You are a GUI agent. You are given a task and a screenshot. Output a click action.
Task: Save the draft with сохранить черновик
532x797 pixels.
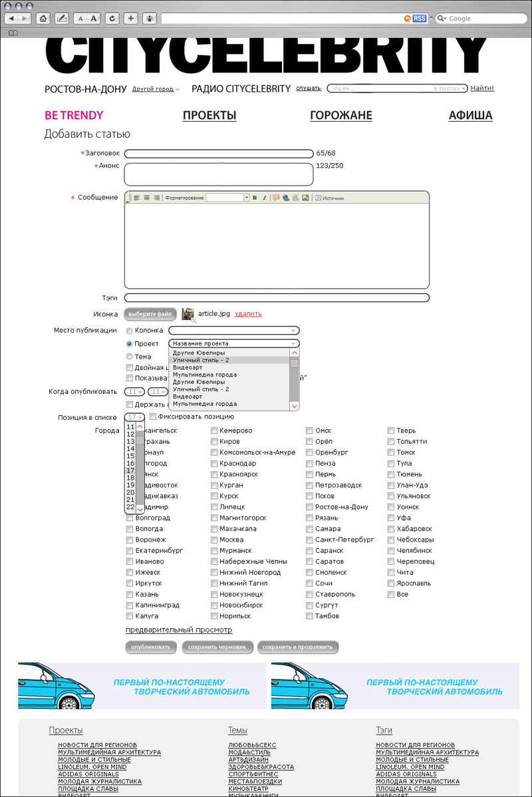[217, 647]
